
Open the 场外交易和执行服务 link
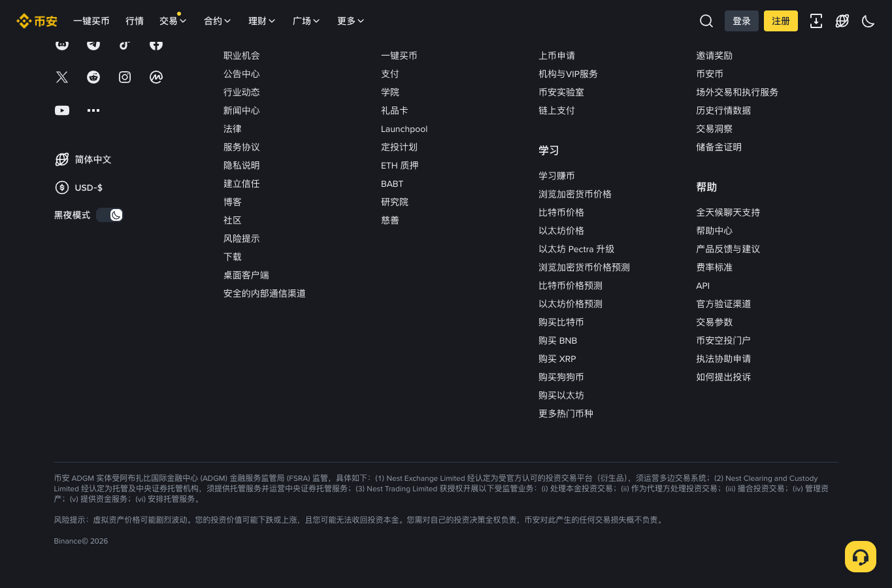click(x=737, y=92)
